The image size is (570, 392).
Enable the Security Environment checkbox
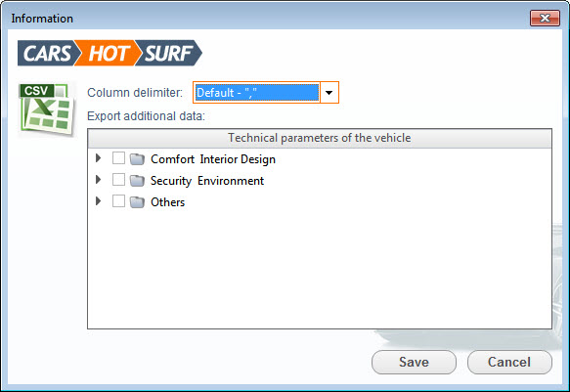tap(118, 180)
